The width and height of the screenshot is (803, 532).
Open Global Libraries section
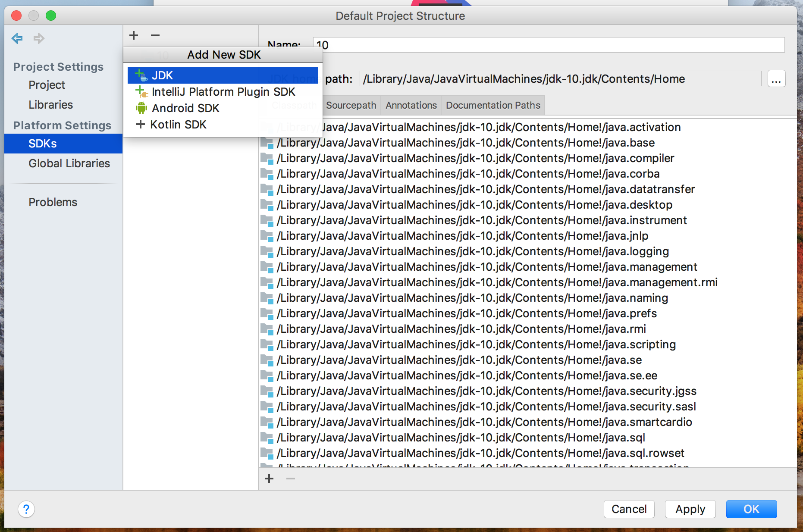pos(69,163)
